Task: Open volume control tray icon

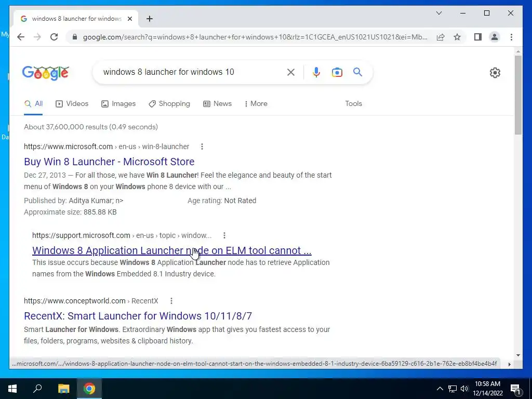Action: (x=464, y=389)
